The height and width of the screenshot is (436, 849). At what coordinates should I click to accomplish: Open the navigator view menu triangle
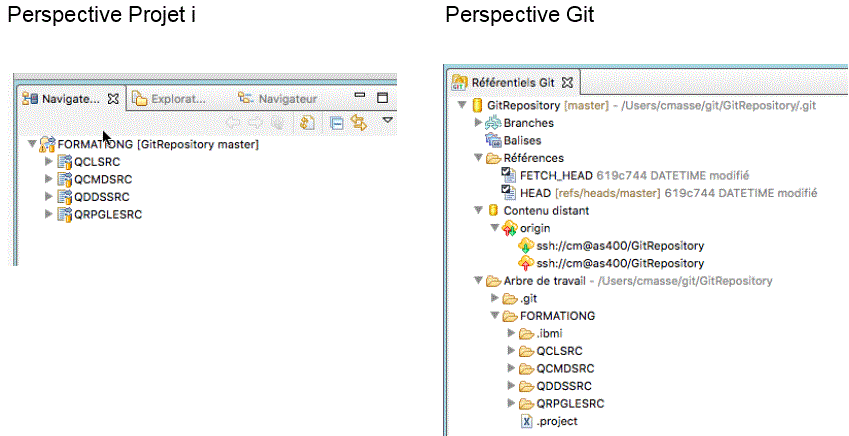point(387,120)
